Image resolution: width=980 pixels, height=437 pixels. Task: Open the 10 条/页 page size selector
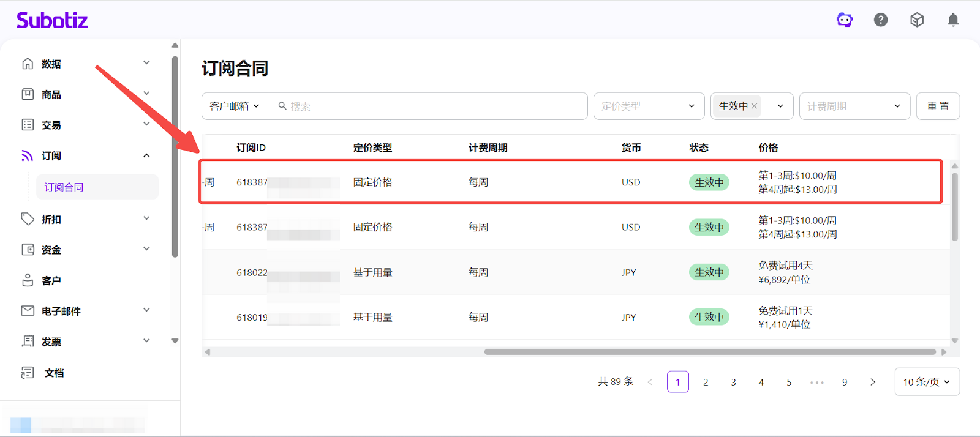[927, 382]
